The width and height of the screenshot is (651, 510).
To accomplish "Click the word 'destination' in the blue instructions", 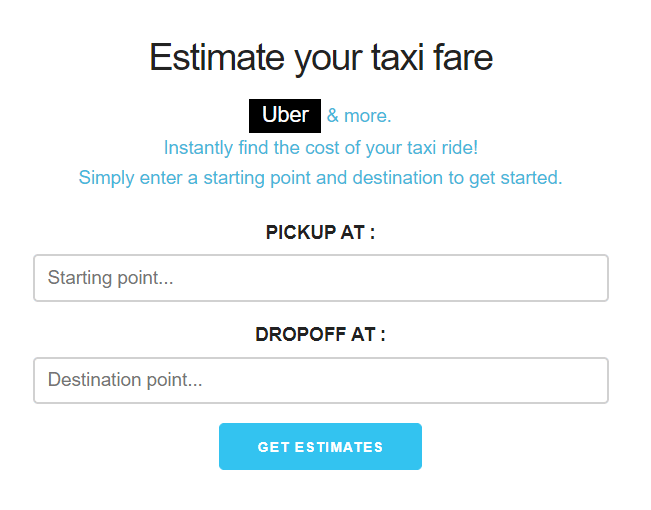I will 398,178.
